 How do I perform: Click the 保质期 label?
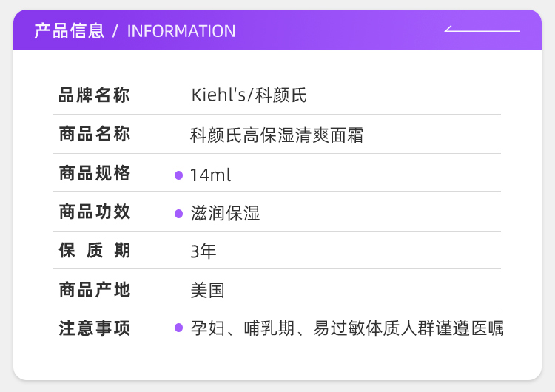click(x=95, y=251)
